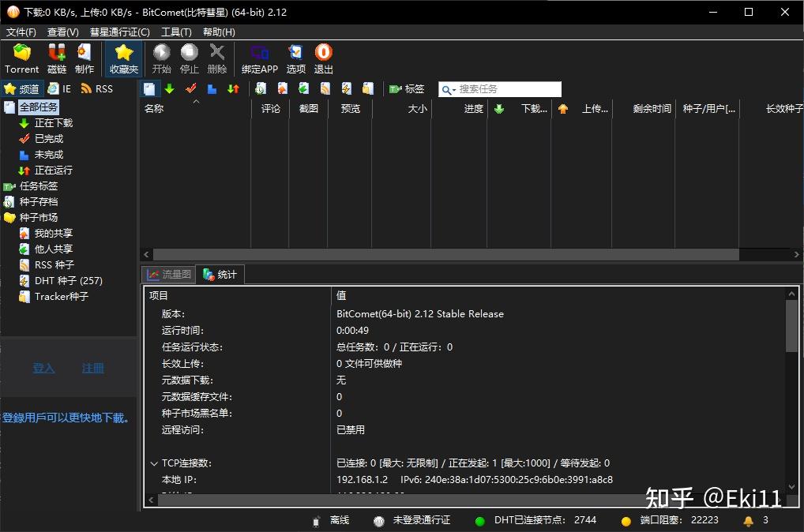Viewport: 804px width, 532px height.
Task: Open the 查看(V) menu
Action: pos(63,32)
